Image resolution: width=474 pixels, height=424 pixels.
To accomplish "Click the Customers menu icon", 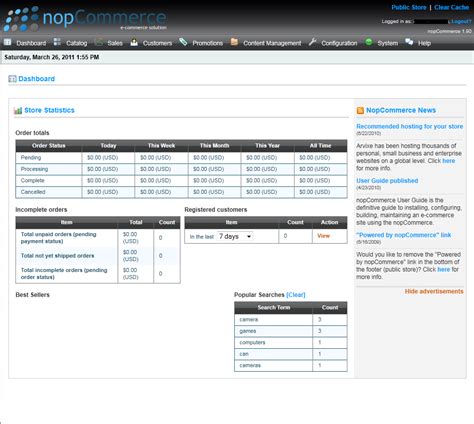I will pyautogui.click(x=134, y=42).
